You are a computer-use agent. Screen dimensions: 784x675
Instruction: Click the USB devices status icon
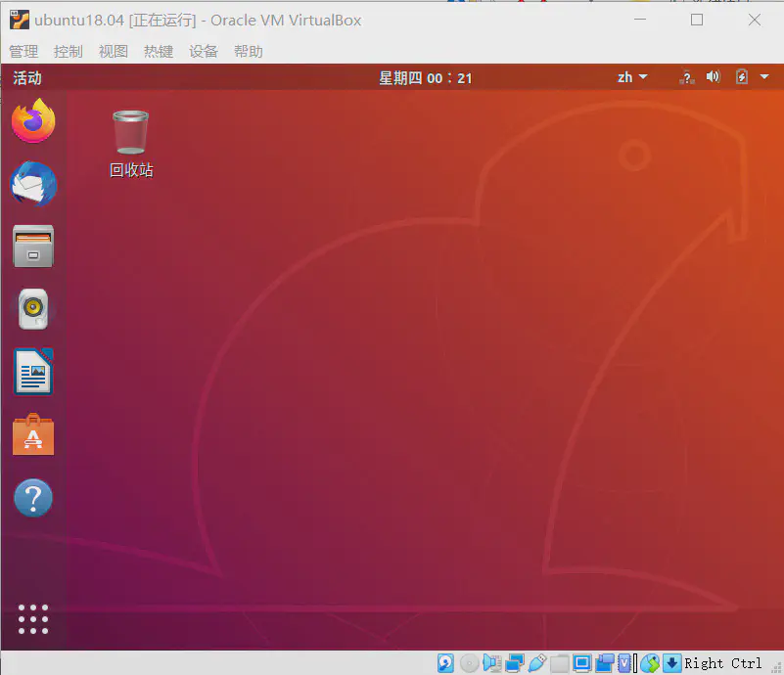click(x=536, y=663)
